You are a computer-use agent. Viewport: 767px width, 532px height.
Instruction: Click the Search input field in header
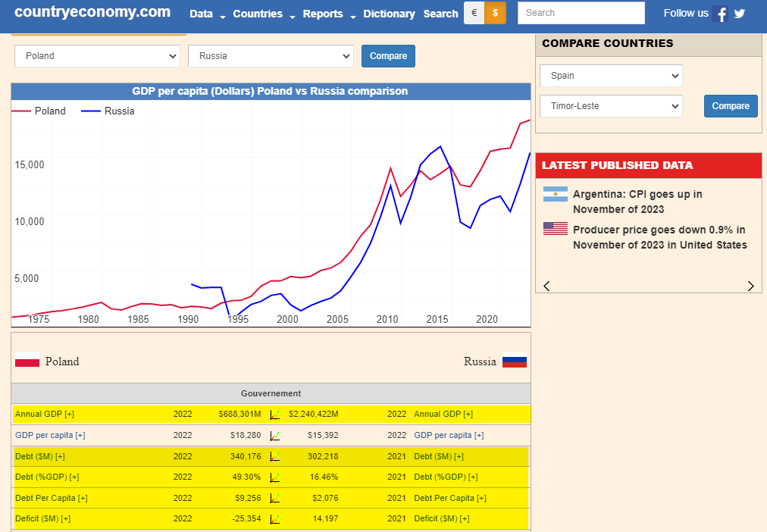pyautogui.click(x=581, y=13)
